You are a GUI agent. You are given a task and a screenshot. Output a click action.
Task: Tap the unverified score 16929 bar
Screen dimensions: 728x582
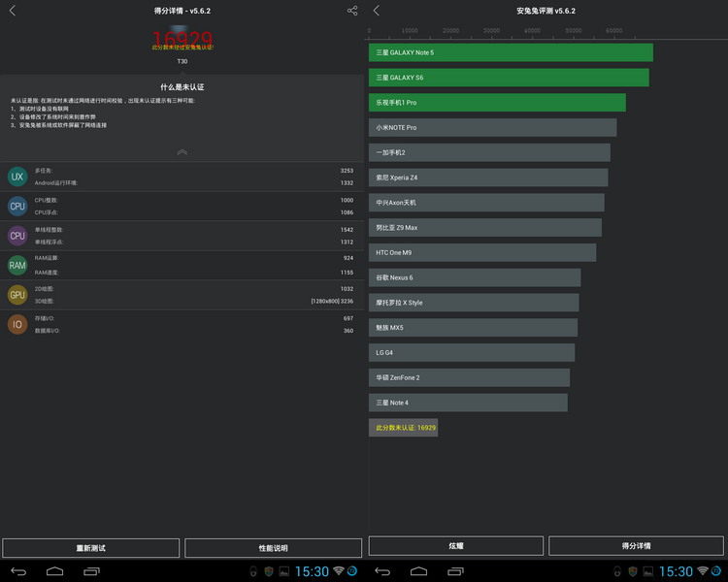click(x=403, y=428)
